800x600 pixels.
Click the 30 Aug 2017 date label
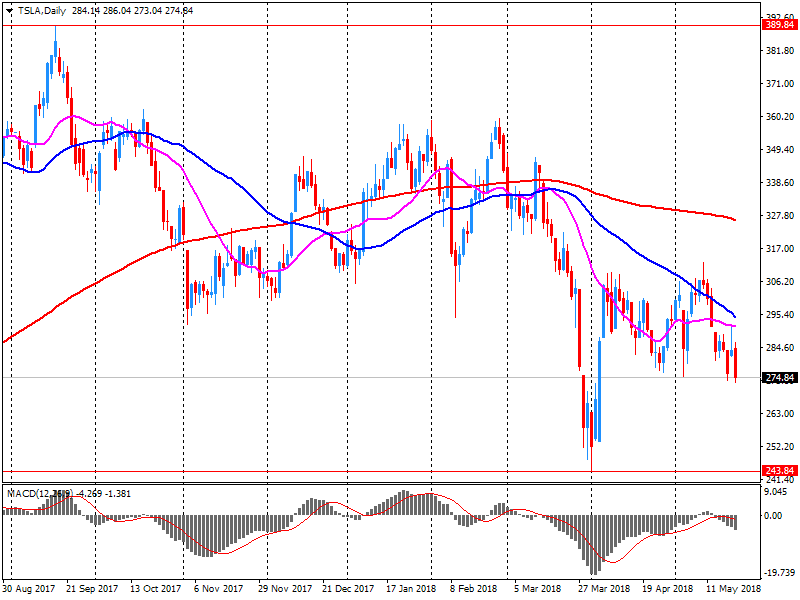(x=27, y=589)
